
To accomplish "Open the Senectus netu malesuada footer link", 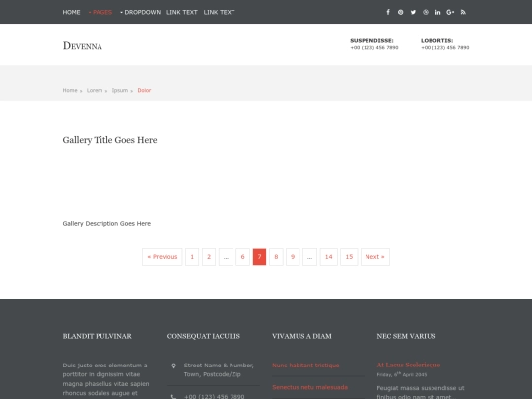I will tap(309, 387).
